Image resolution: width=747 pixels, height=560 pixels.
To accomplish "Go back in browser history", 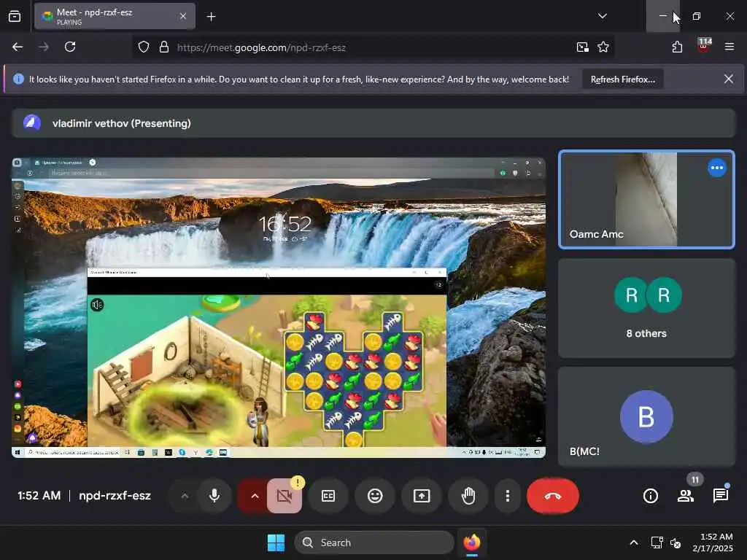I will 18,47.
